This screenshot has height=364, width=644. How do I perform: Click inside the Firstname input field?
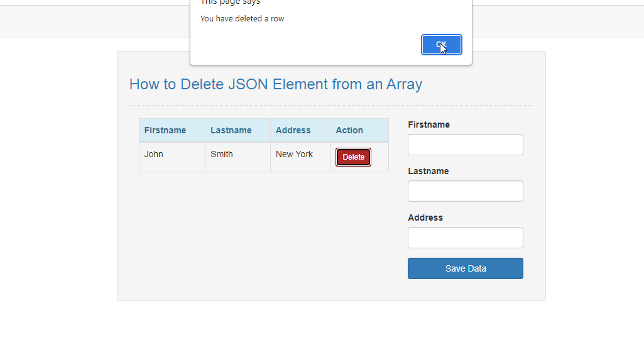coord(465,145)
